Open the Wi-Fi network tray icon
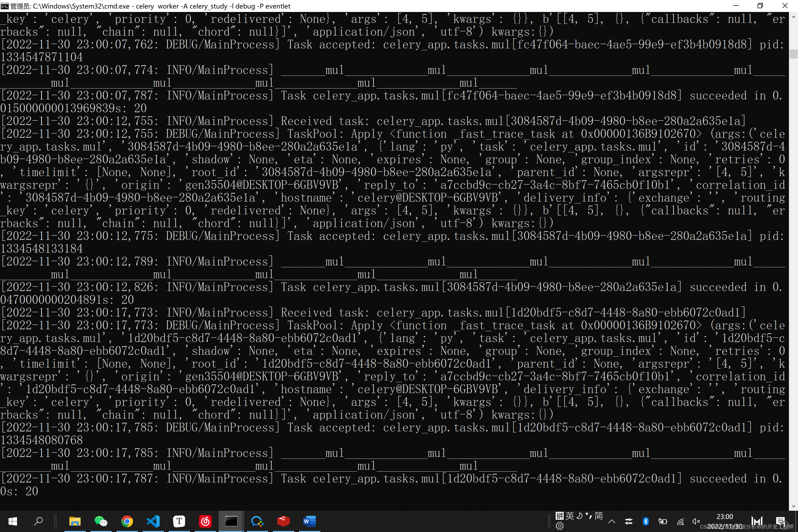The height and width of the screenshot is (532, 798). [680, 521]
